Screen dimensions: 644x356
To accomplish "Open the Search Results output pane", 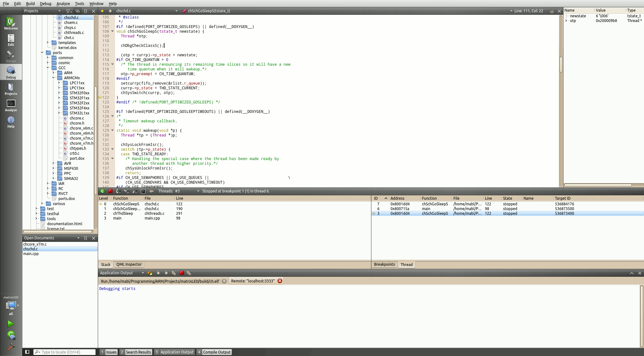I will (136, 352).
